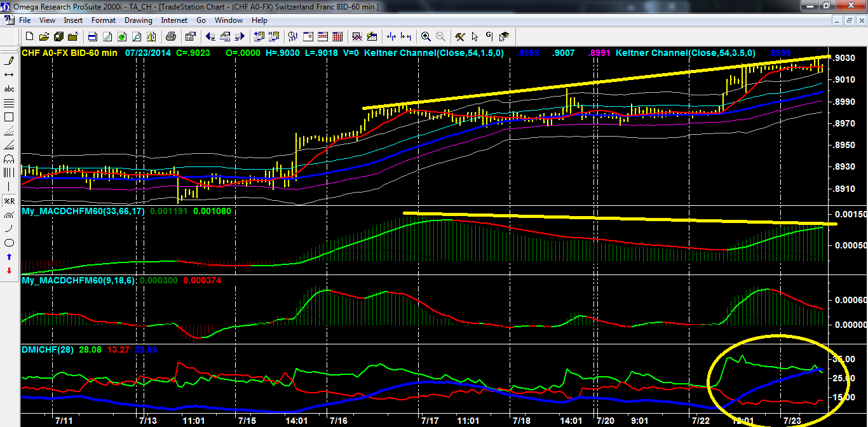Open file using the folder icon

(x=44, y=36)
